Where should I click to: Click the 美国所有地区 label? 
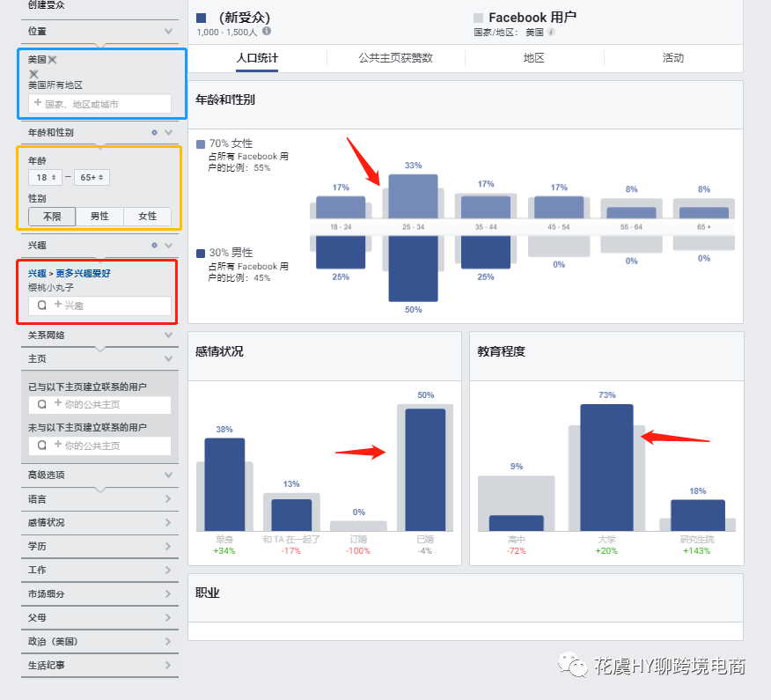coord(55,85)
